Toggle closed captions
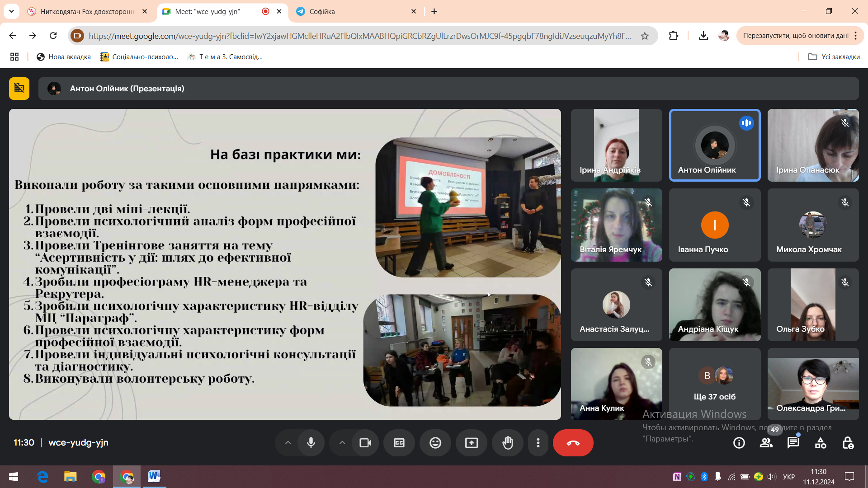Image resolution: width=868 pixels, height=488 pixels. coord(399,443)
